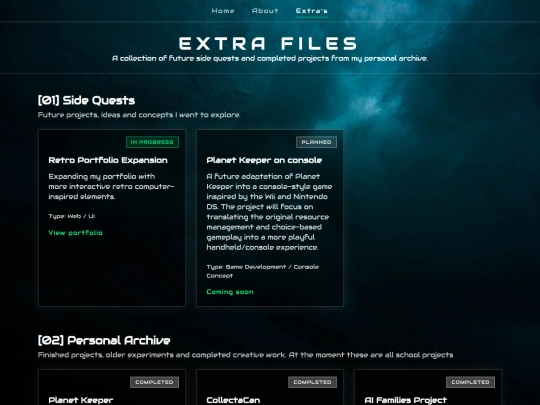Click COMPLETED badge on the Planet Keeper card

pos(154,382)
